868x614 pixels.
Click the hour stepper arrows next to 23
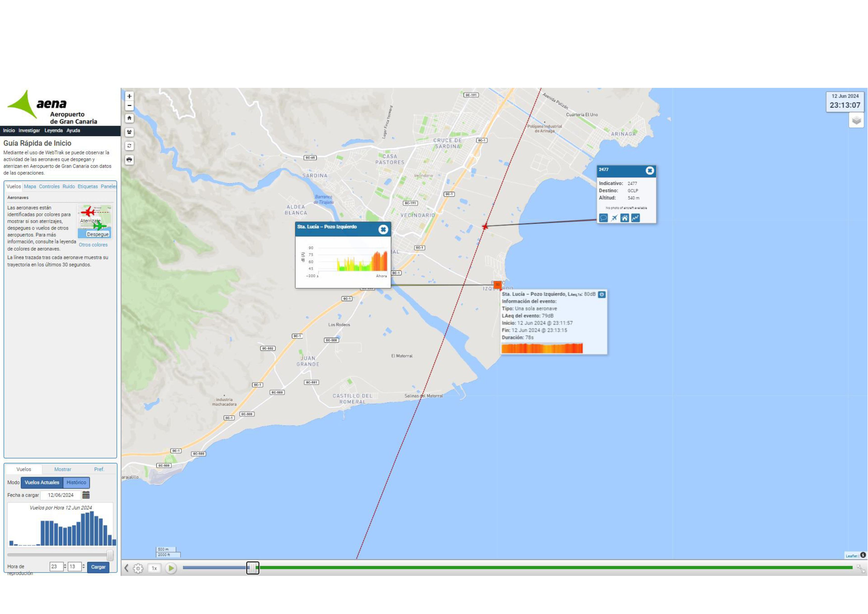pyautogui.click(x=65, y=566)
